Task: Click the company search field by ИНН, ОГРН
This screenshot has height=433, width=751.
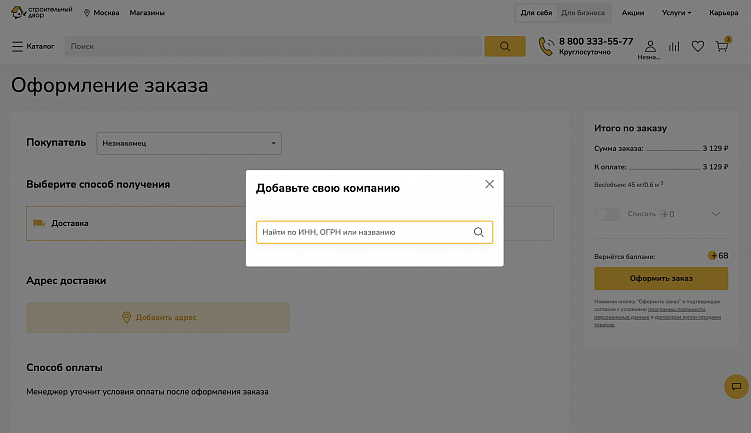Action: coord(365,232)
